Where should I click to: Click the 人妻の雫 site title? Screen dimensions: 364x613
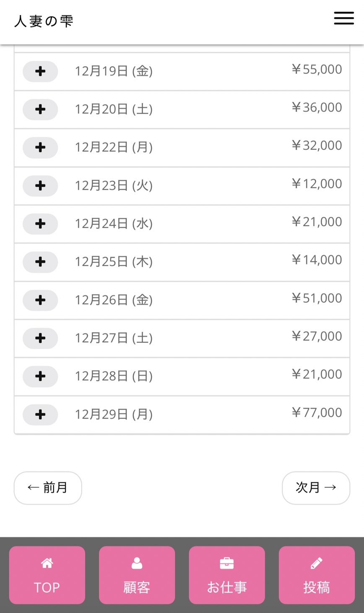(44, 21)
